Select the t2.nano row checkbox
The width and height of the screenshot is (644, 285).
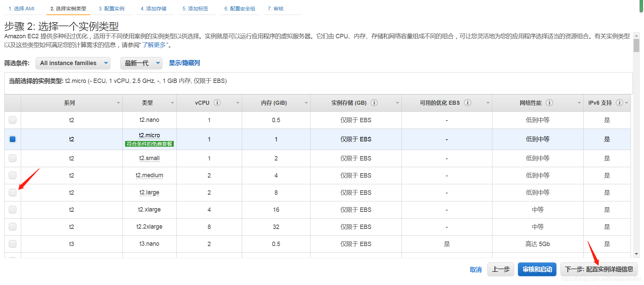pyautogui.click(x=13, y=120)
